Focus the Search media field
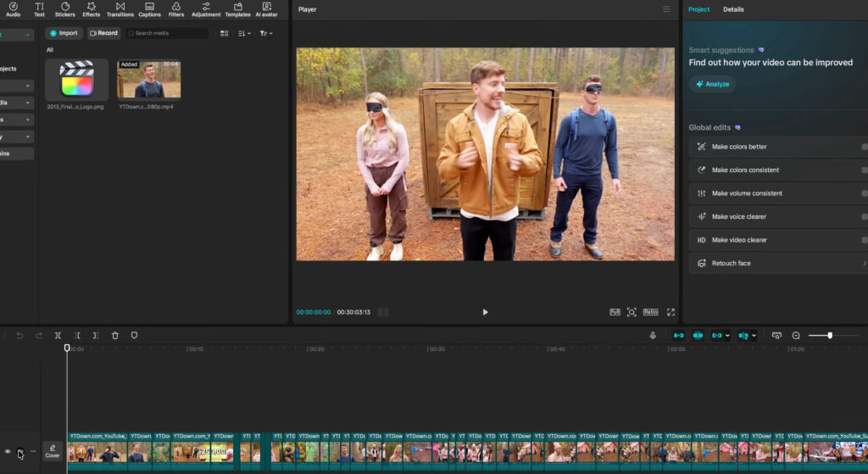Image resolution: width=868 pixels, height=474 pixels. click(167, 33)
